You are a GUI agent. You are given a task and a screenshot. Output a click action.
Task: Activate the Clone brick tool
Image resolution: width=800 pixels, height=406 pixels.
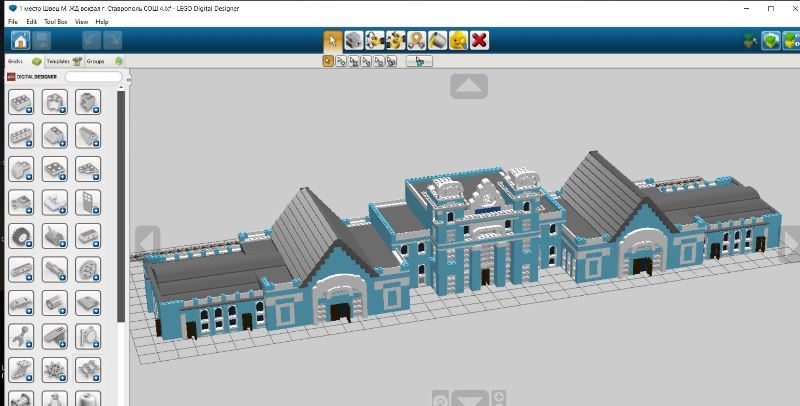[x=354, y=41]
